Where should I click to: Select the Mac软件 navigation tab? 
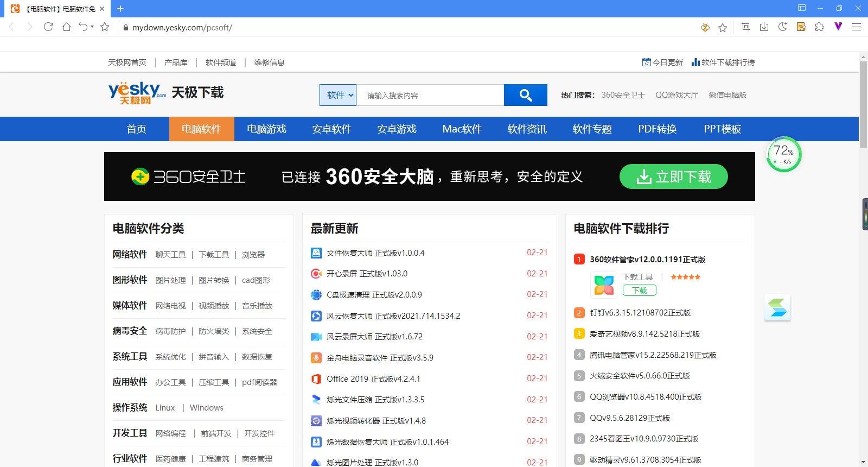point(462,129)
